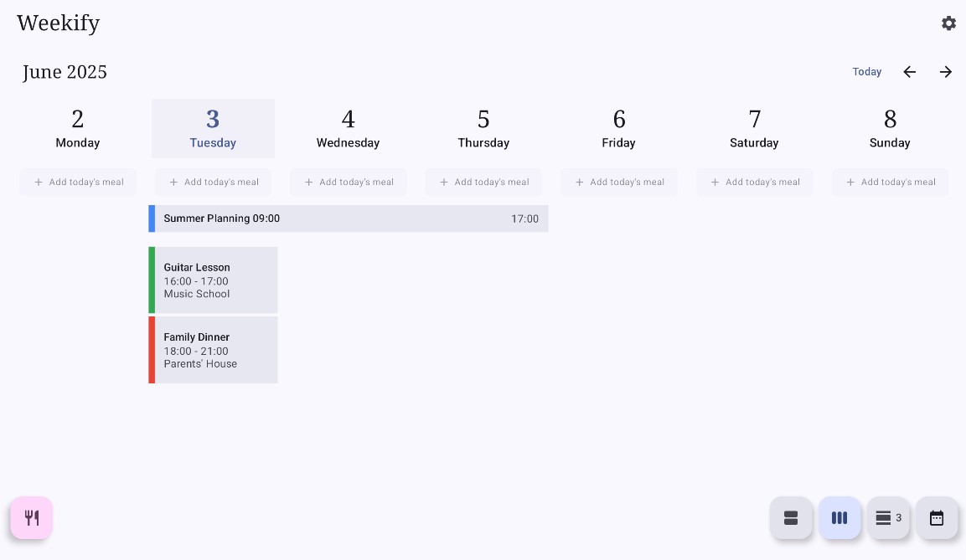Click the red color bar on Family Dinner
Image resolution: width=966 pixels, height=560 pixels.
click(152, 350)
